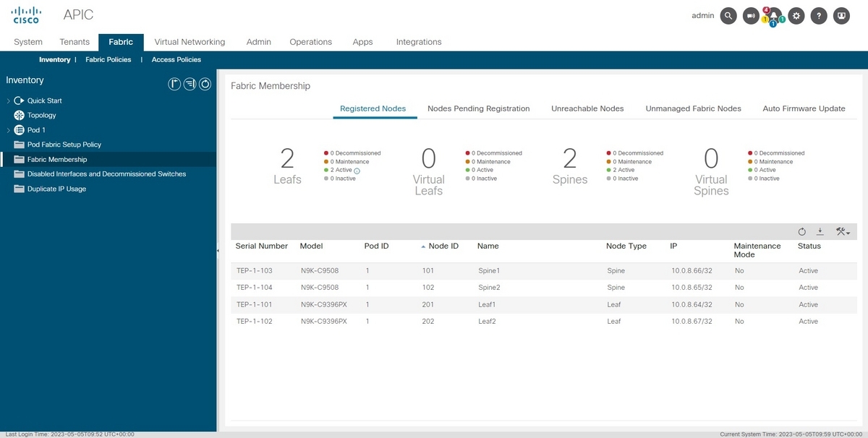View the notifications bell with alerts
The height and width of the screenshot is (438, 868).
click(773, 15)
